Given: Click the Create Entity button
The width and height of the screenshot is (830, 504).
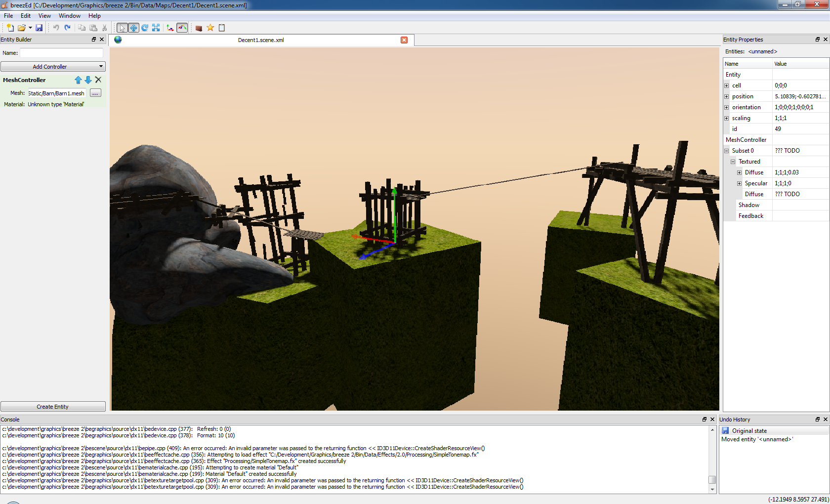Looking at the screenshot, I should coord(53,407).
